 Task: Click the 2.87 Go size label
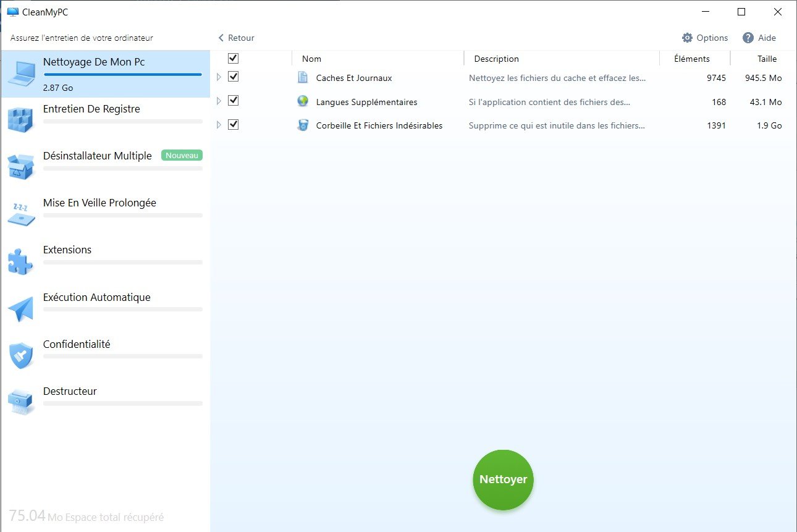[58, 88]
